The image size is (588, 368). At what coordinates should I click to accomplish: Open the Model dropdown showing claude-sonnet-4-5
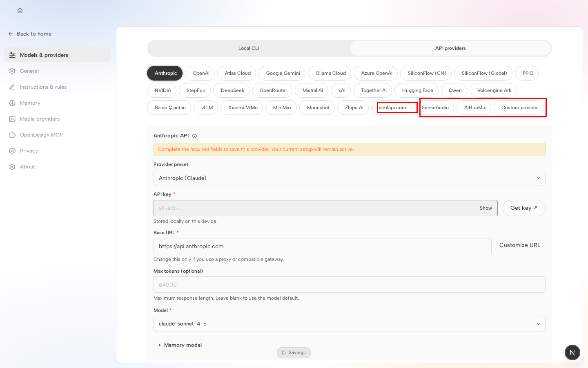(x=349, y=324)
